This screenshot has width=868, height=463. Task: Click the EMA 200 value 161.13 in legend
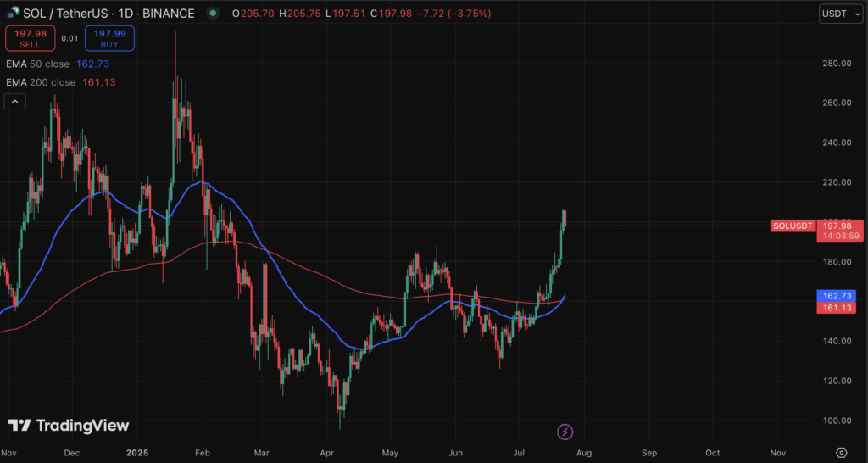coord(99,82)
